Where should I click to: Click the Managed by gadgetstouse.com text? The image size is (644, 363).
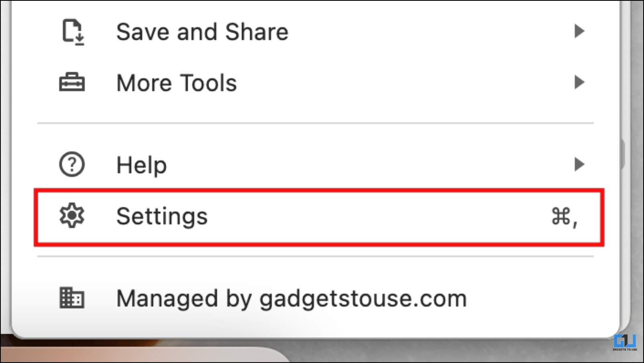tap(291, 298)
